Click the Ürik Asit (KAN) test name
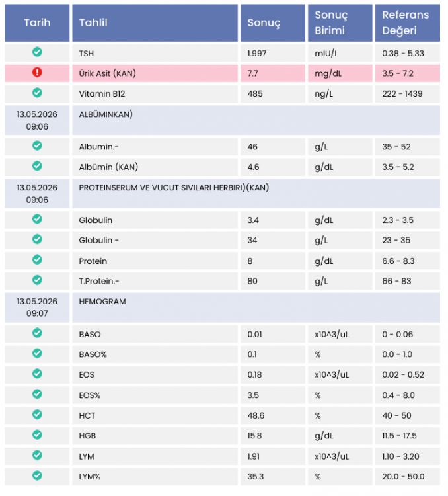The image size is (448, 496). click(108, 73)
